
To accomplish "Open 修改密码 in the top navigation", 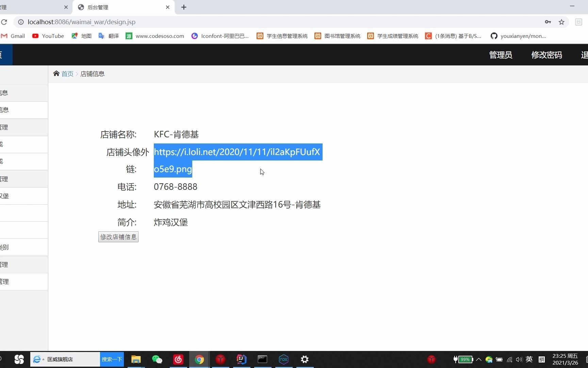I will pos(546,55).
